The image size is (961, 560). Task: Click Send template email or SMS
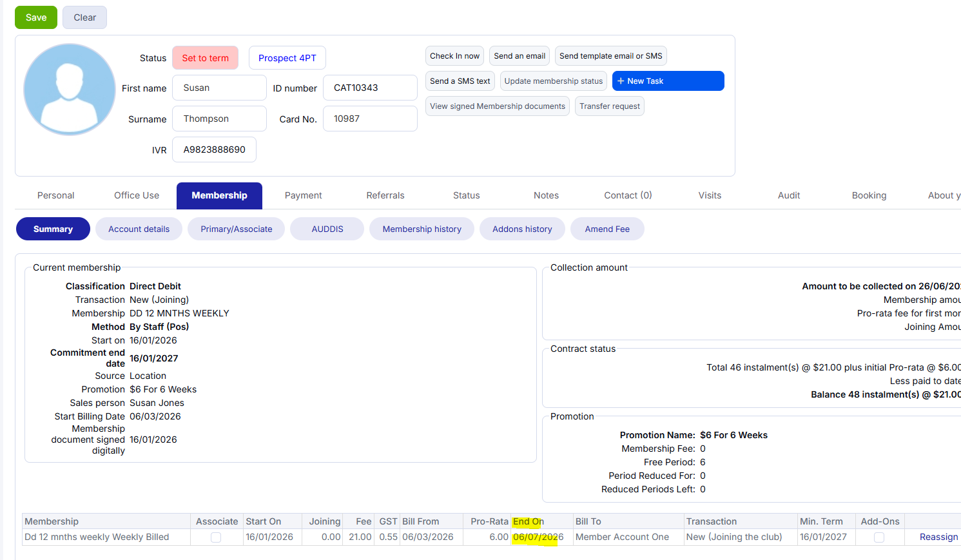click(611, 56)
